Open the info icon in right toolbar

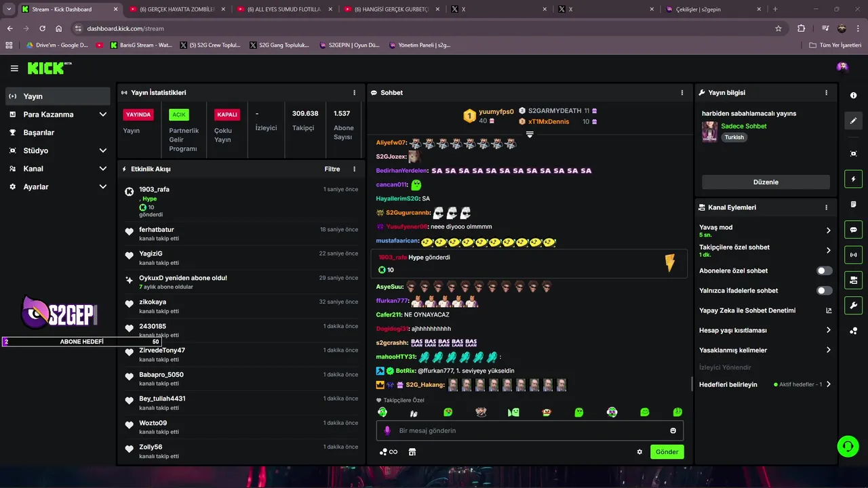point(854,96)
